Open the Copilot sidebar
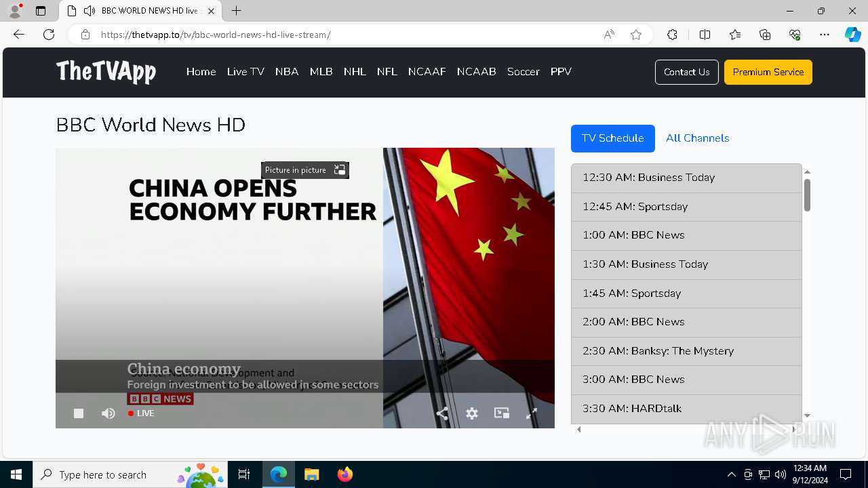 [852, 35]
